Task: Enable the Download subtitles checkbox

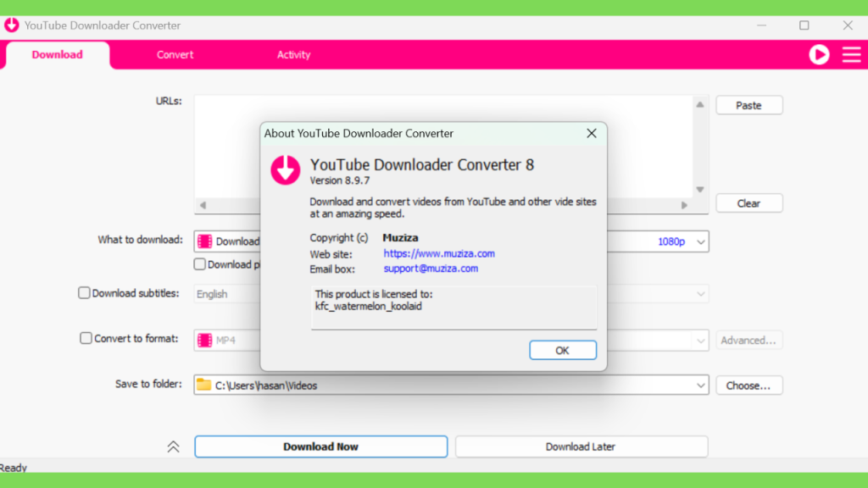Action: pyautogui.click(x=84, y=292)
